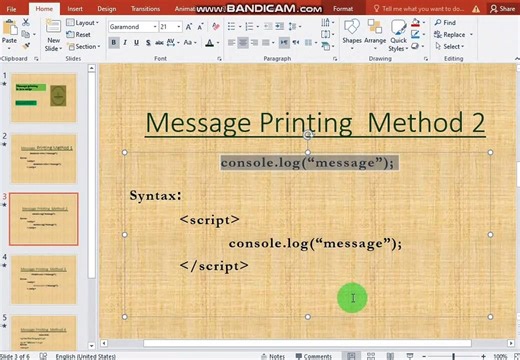Switch to Reading View icon
The image size is (520, 360).
click(390, 356)
